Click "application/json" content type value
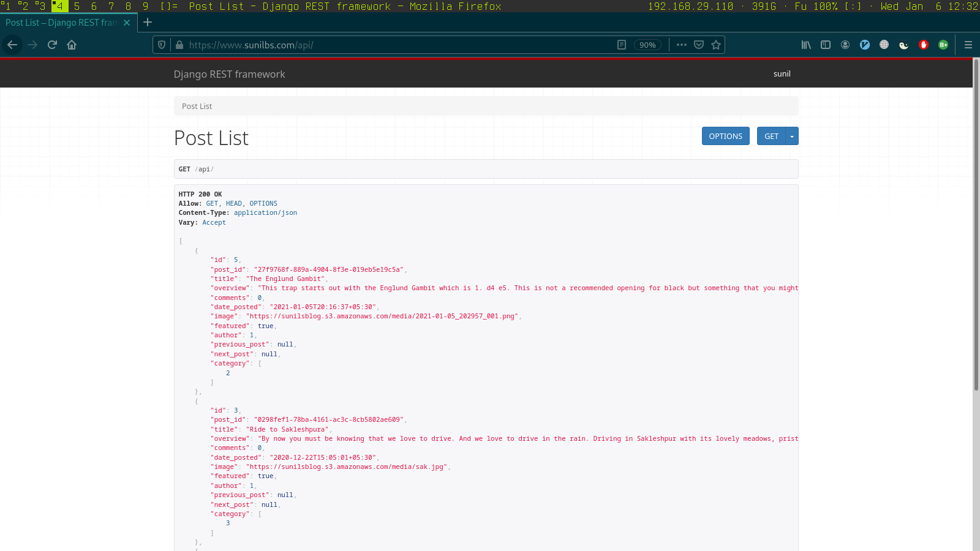This screenshot has height=551, width=980. [265, 213]
